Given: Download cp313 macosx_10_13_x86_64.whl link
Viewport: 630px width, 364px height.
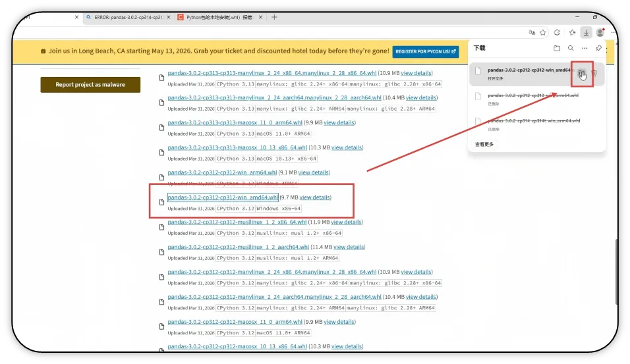Looking at the screenshot, I should 237,147.
